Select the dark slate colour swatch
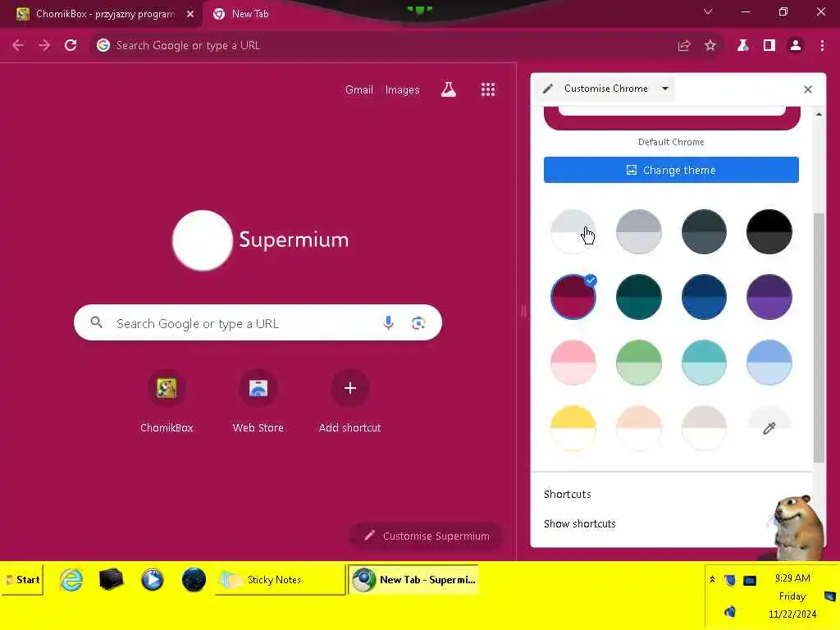Screen dimensions: 840x630 tap(704, 232)
